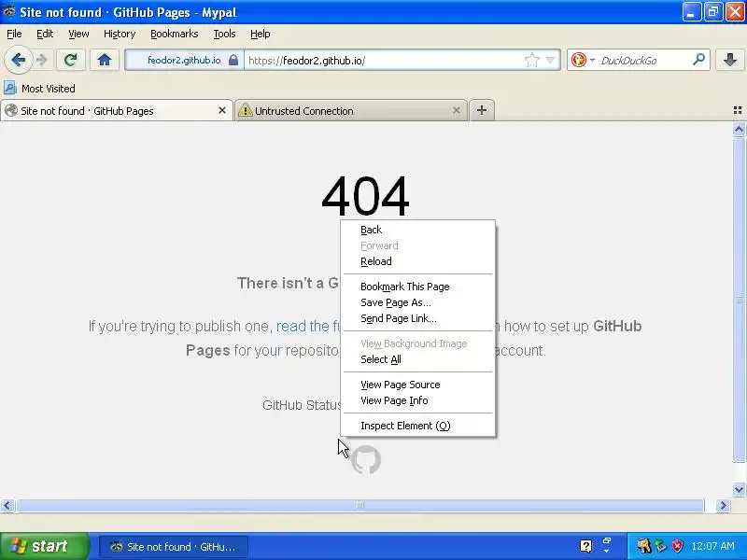This screenshot has width=747, height=560.
Task: Reload the page with the green refresh icon
Action: pyautogui.click(x=71, y=60)
